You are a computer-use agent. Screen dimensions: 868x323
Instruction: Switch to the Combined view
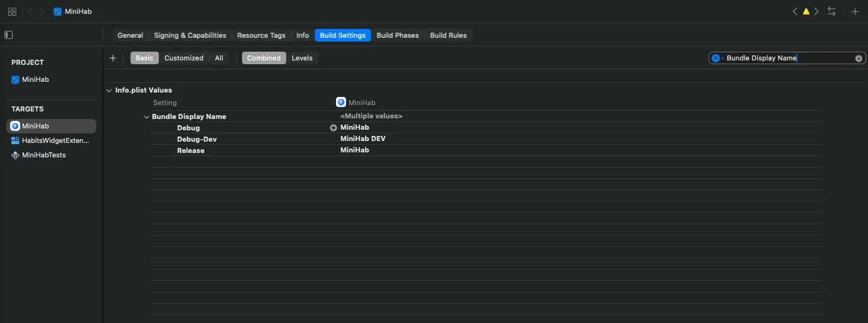click(263, 58)
